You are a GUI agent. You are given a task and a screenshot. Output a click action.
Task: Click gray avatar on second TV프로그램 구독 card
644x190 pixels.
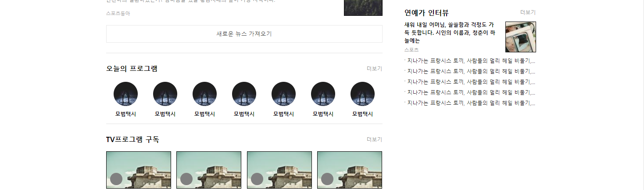tap(186, 179)
